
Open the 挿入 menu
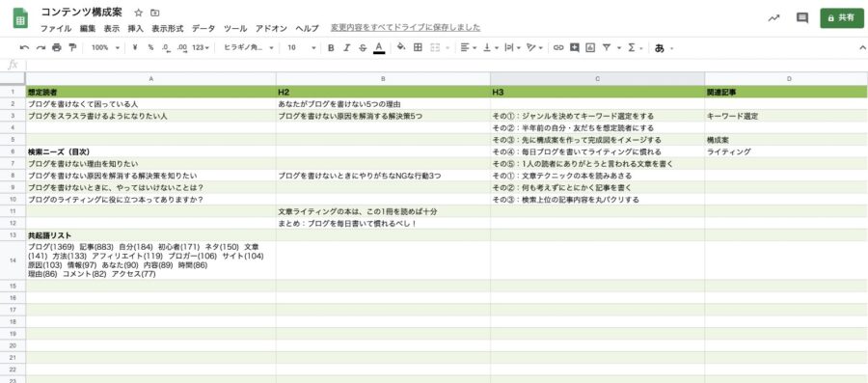pos(136,28)
